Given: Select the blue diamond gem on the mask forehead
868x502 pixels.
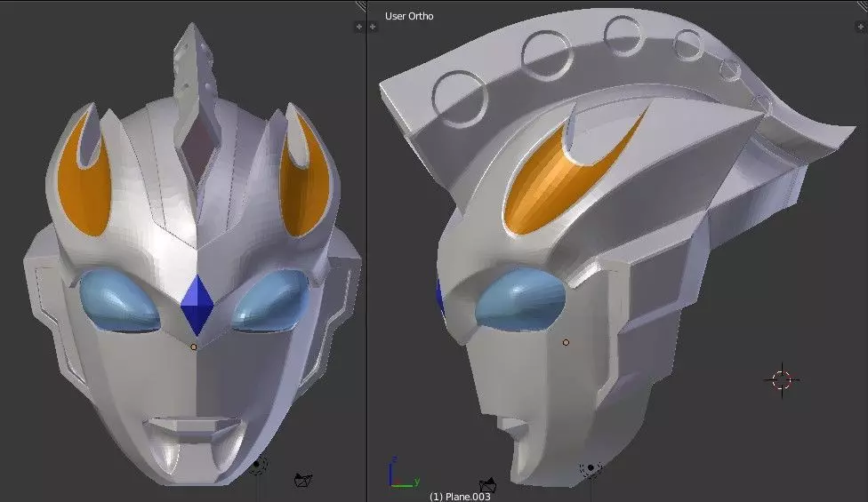Looking at the screenshot, I should point(197,305).
